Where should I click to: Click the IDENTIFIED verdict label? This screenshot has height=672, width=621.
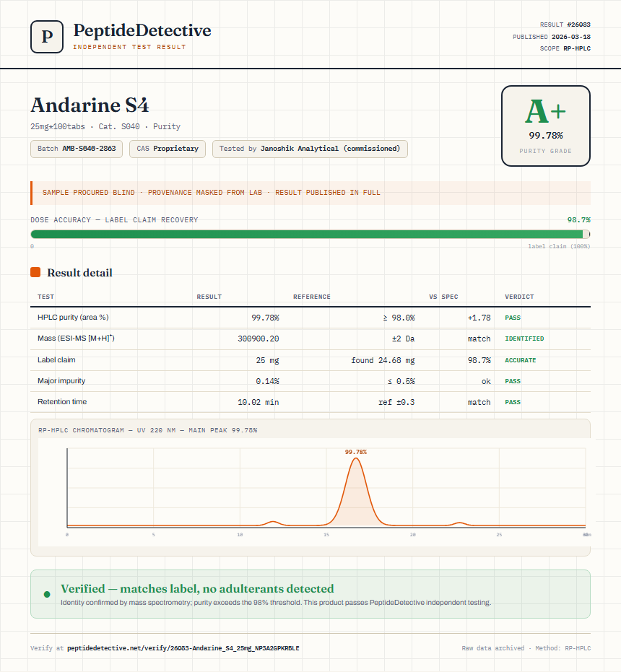point(524,339)
